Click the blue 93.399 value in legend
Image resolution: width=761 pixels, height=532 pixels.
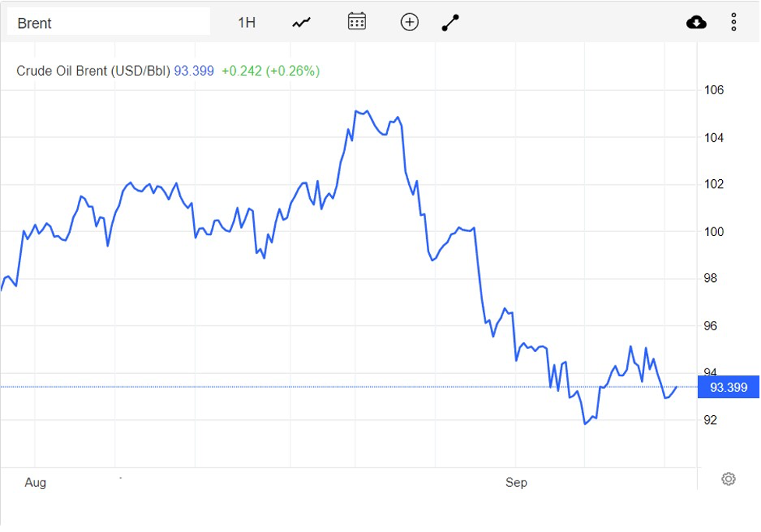193,71
